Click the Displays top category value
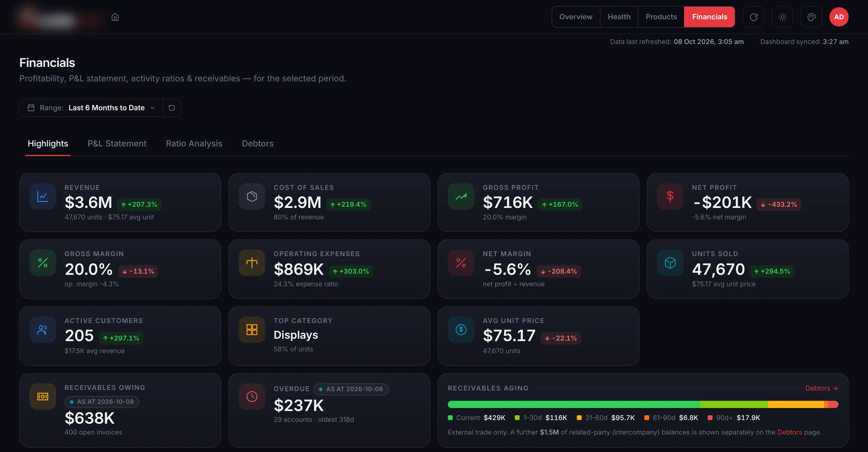Image resolution: width=868 pixels, height=452 pixels. (x=296, y=335)
